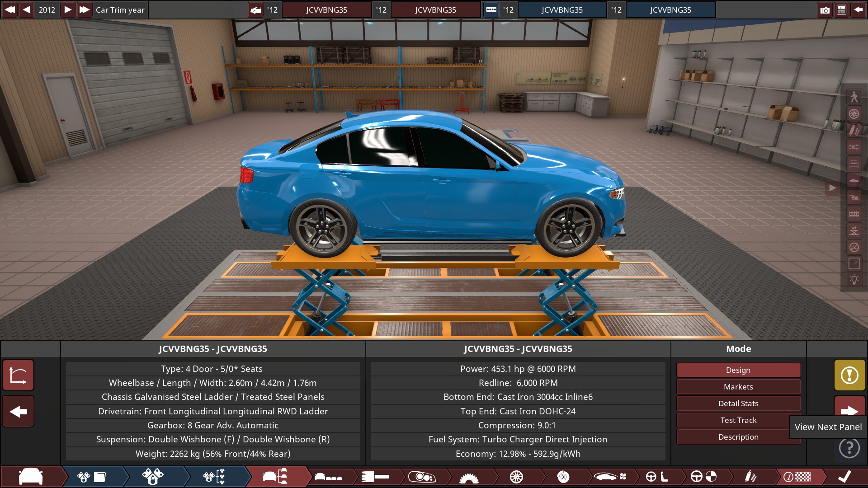Click the 'Power: 453.1 hp @ 6000 RPM' row
868x488 pixels.
coord(518,369)
